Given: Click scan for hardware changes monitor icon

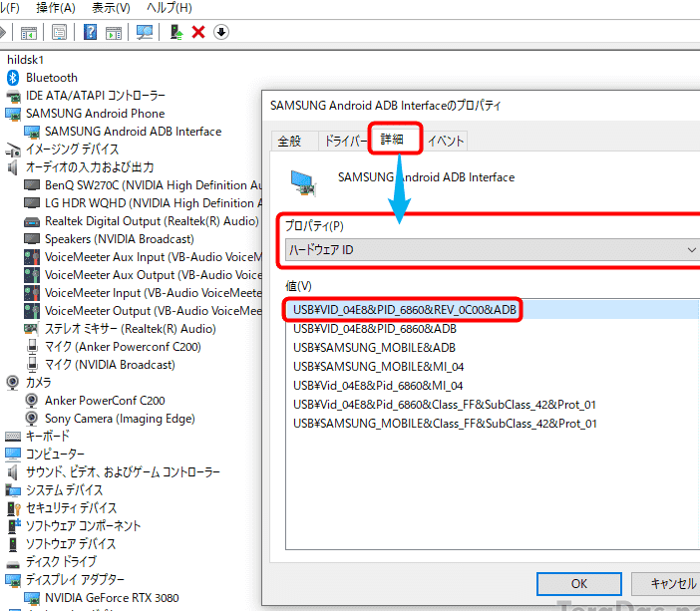Looking at the screenshot, I should click(x=145, y=32).
